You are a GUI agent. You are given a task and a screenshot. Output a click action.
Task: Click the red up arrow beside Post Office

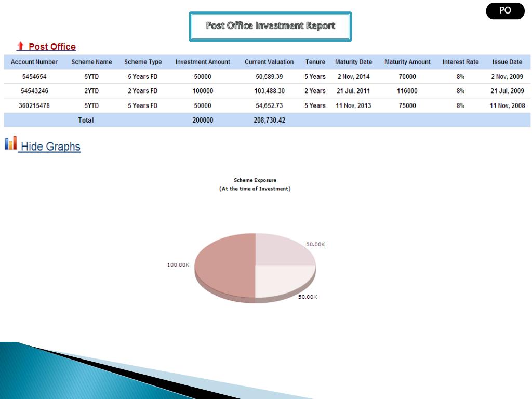point(20,46)
